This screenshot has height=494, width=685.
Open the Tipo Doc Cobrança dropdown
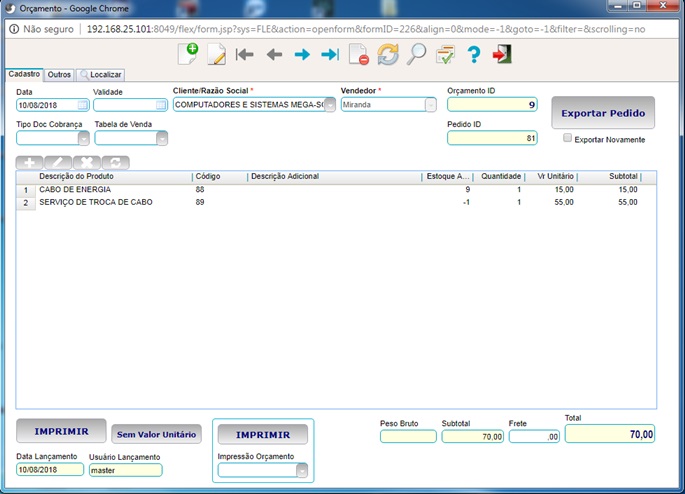(83, 138)
